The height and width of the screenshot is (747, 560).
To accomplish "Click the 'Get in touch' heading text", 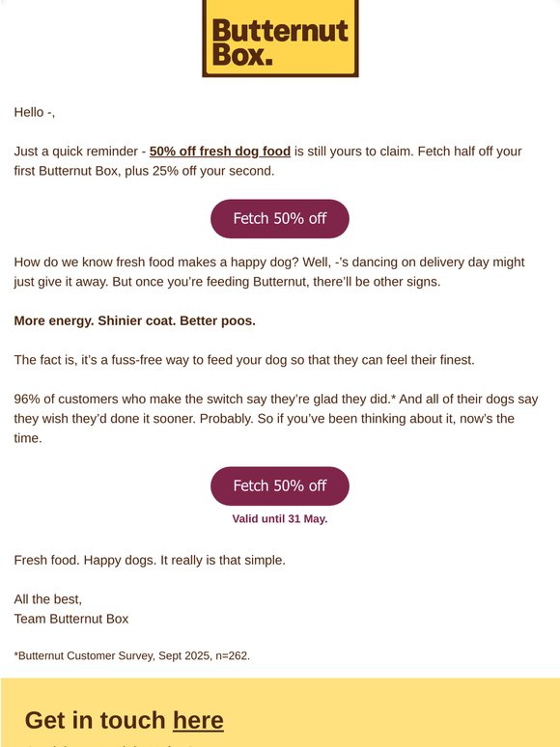I will coord(95,720).
